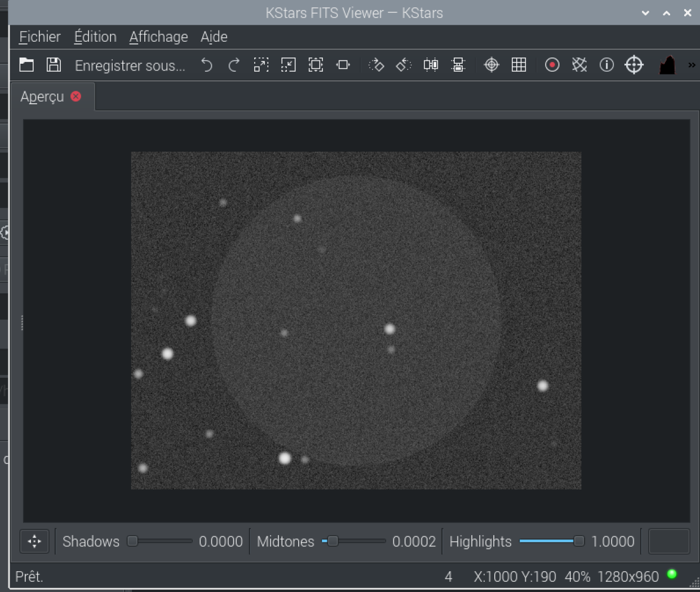Open the FITS header info icon
Viewport: 700px width, 592px height.
(x=606, y=65)
